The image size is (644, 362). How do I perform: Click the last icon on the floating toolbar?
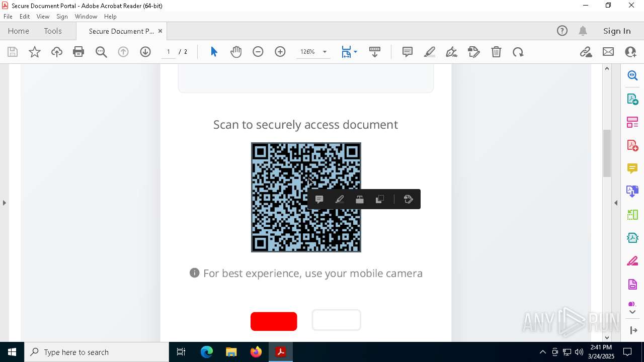pyautogui.click(x=409, y=200)
